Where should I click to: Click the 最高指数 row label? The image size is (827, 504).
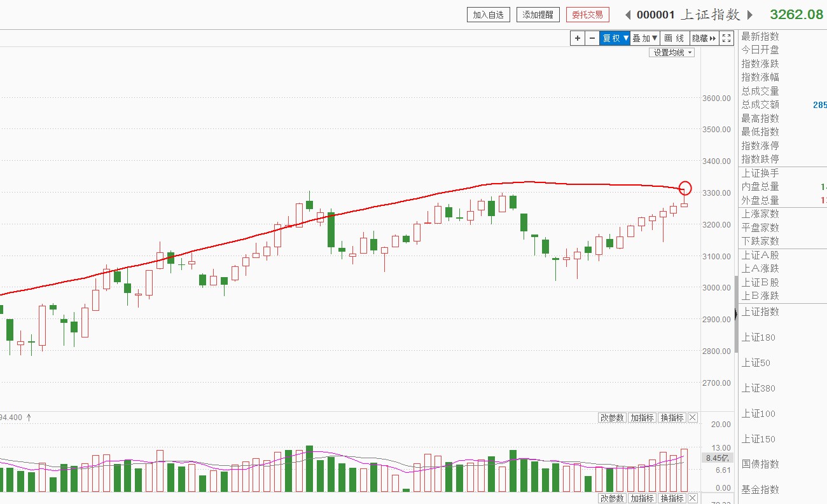coord(760,118)
